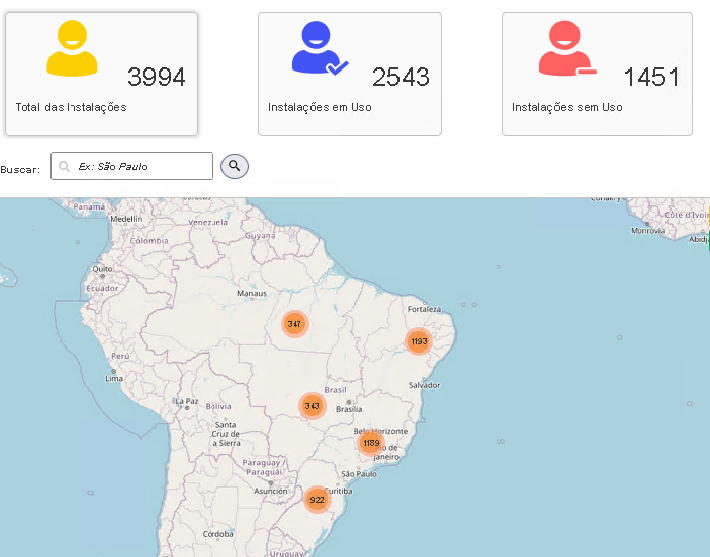The height and width of the screenshot is (557, 710).
Task: Click the Brasil country label
Action: tap(336, 389)
